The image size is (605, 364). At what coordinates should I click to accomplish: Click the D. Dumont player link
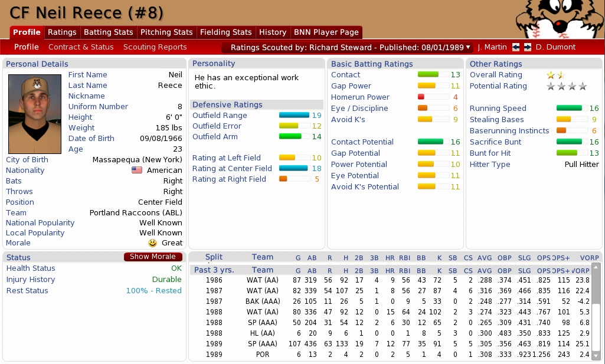(555, 47)
